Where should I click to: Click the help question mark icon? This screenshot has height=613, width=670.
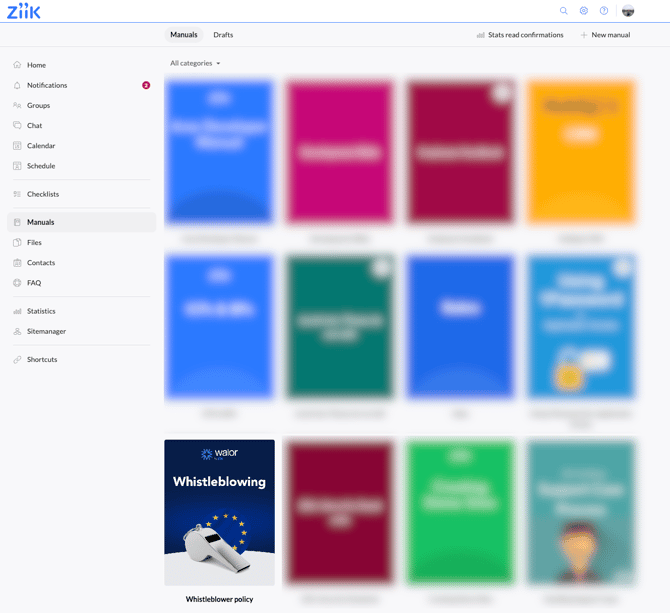coord(604,11)
